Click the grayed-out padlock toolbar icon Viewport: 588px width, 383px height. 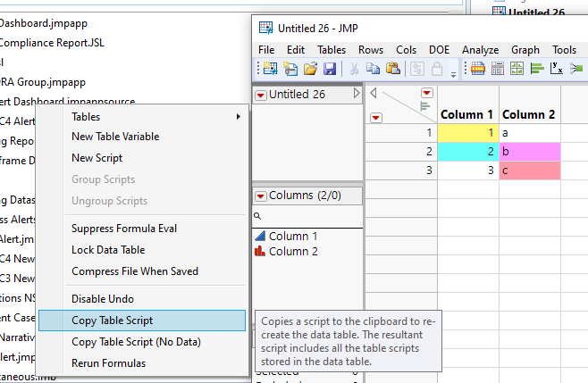coord(437,69)
